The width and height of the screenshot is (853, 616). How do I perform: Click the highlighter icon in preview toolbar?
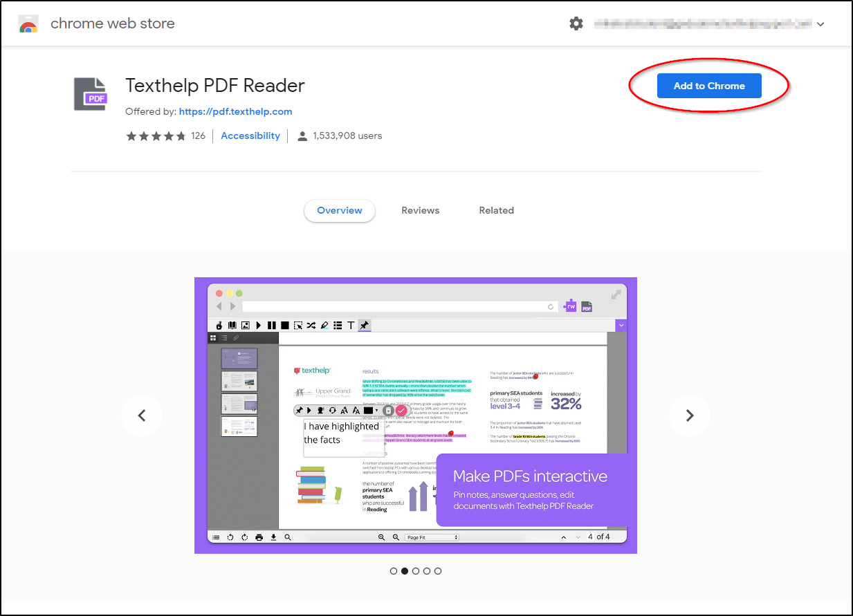(x=324, y=326)
